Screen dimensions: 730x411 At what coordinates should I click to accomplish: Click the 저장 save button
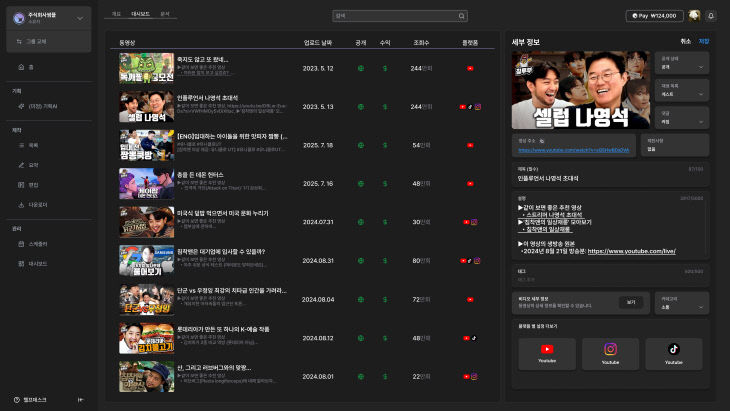[x=704, y=41]
